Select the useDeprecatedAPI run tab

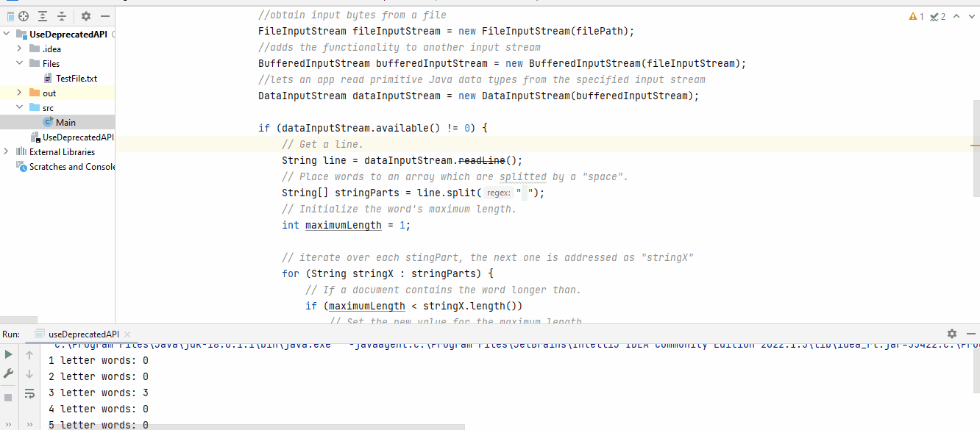click(x=83, y=334)
